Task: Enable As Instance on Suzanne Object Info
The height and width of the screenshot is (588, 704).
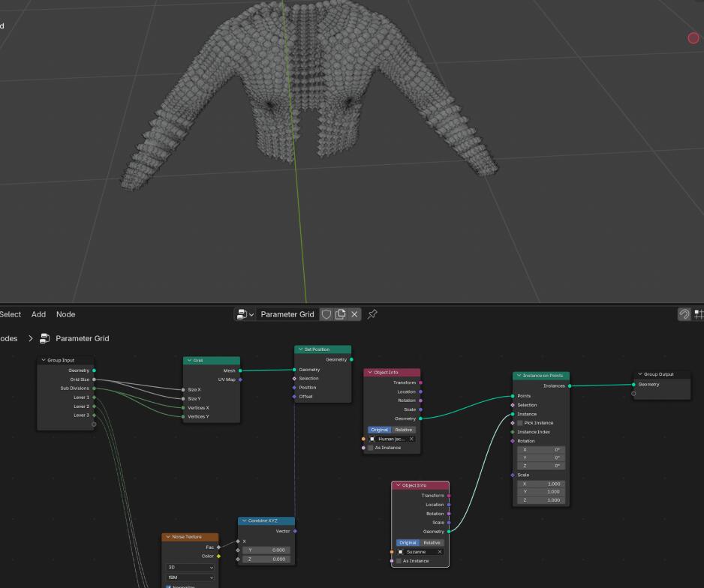Action: (399, 561)
